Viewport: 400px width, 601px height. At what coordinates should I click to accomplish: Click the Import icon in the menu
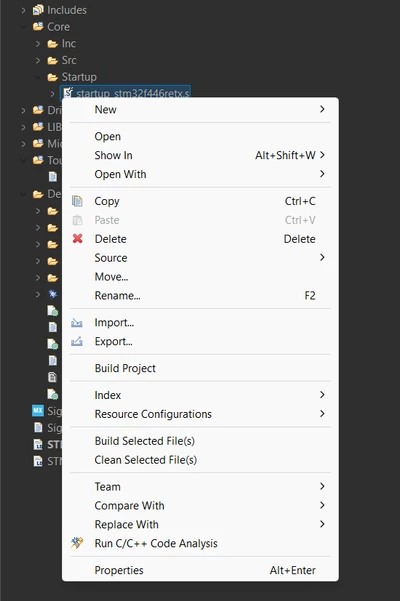coord(77,323)
